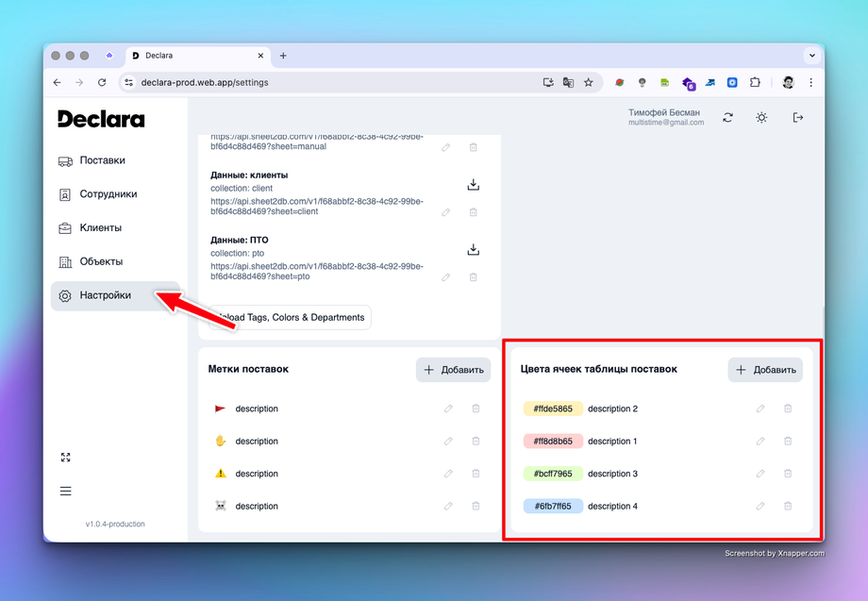Delete the sheet=manual URL entry
Viewport: 868px width, 601px height.
pyautogui.click(x=474, y=147)
